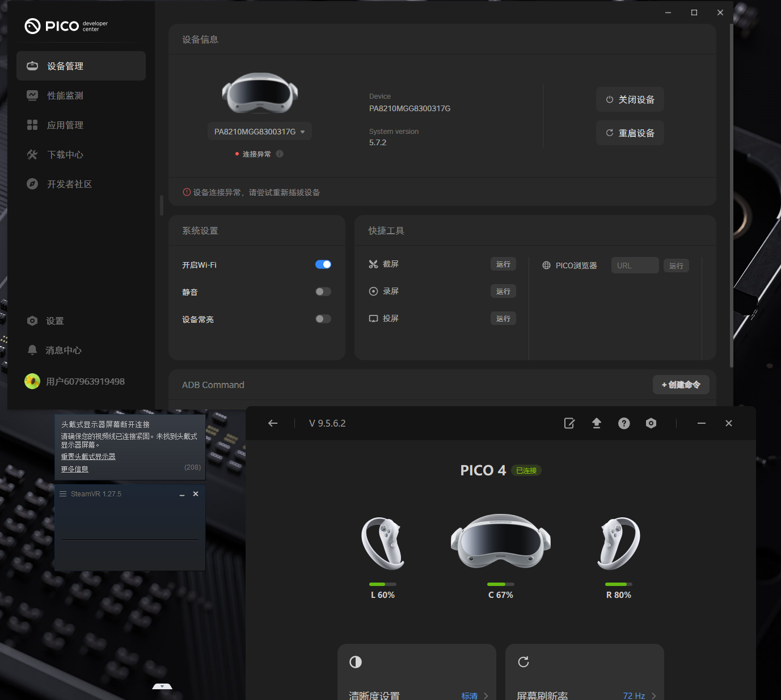
Task: Click the right controller image
Action: click(619, 543)
